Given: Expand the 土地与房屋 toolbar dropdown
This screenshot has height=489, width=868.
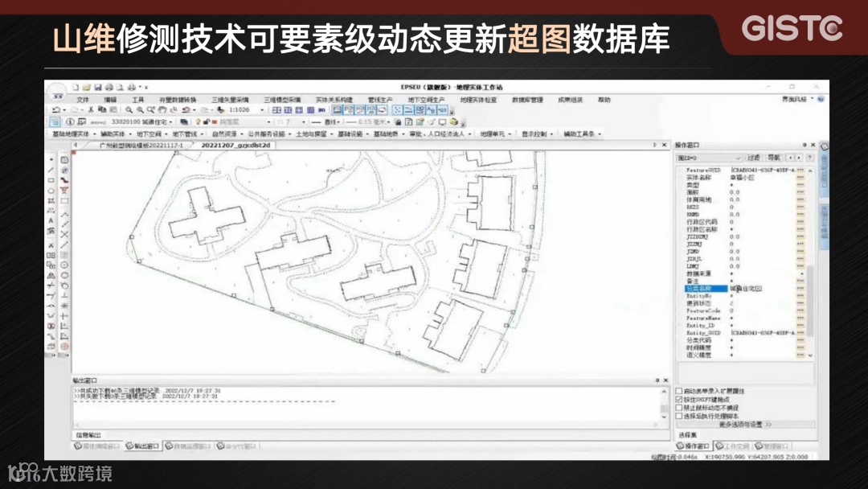Looking at the screenshot, I should 332,134.
